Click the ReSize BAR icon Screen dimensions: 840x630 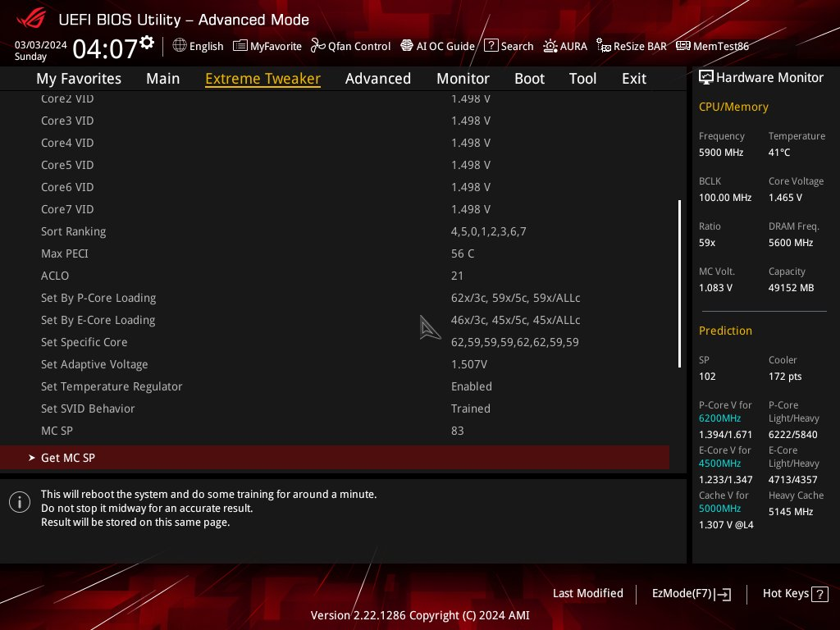coord(631,46)
